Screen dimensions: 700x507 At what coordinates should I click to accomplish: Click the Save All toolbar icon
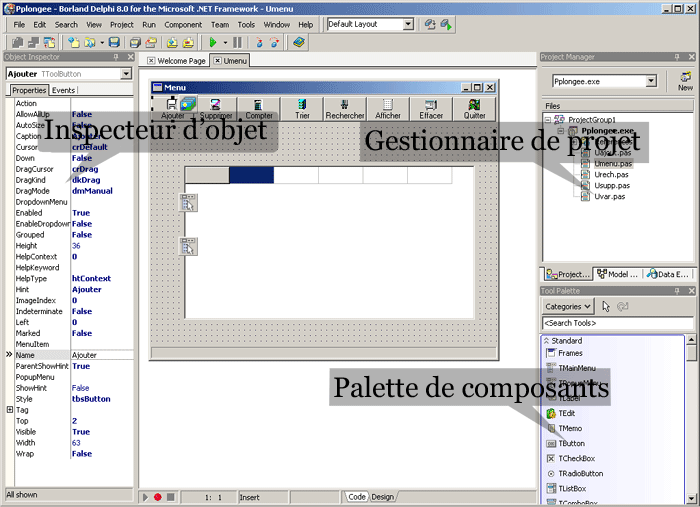tap(135, 42)
